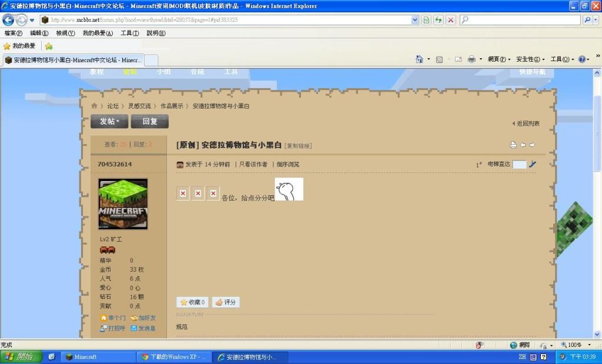Click the refresh page icon
This screenshot has width=602, height=364.
[438, 20]
